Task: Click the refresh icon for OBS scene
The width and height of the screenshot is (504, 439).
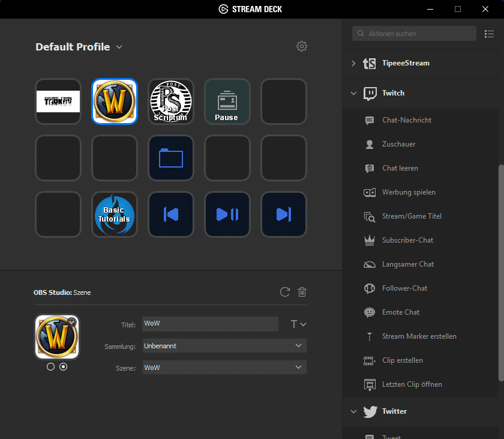Action: (x=285, y=292)
